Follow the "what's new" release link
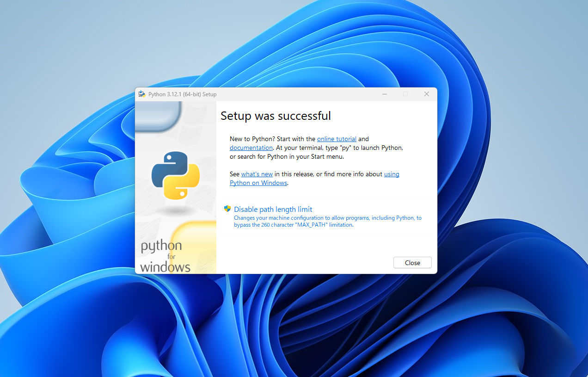The height and width of the screenshot is (377, 588). (257, 174)
